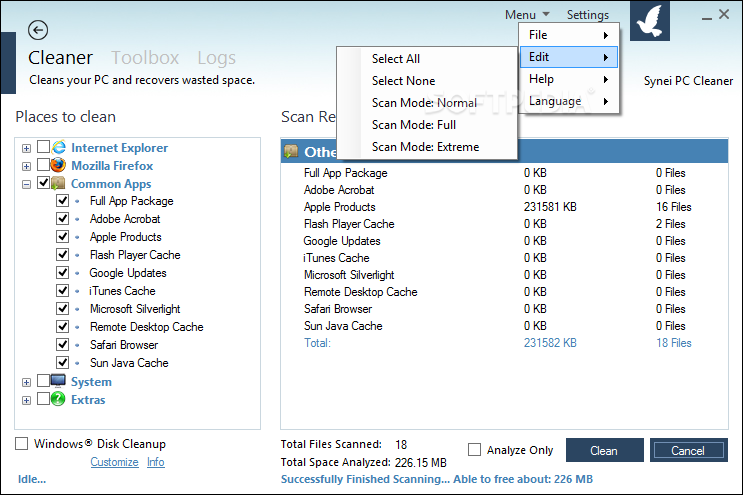Click the Synei white bird logo
Screen dimensions: 743x495
point(650,21)
